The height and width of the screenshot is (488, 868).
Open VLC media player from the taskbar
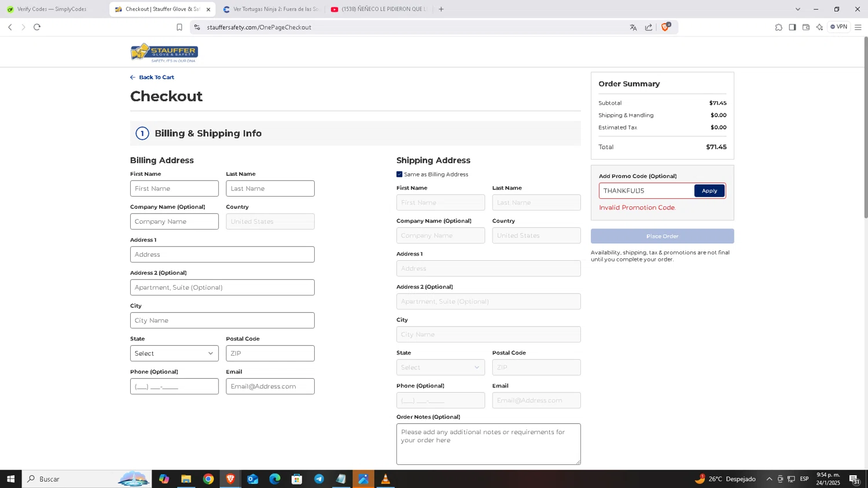coord(385,479)
